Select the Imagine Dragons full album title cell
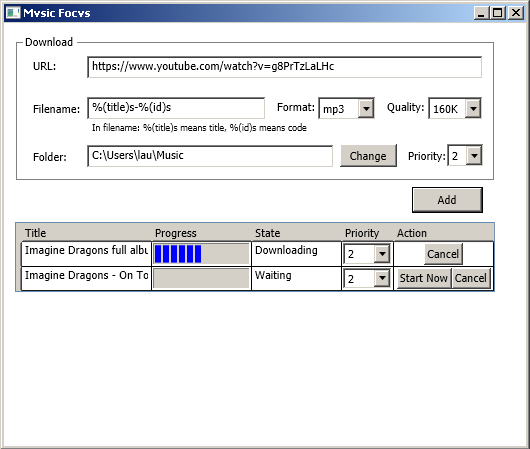The width and height of the screenshot is (530, 449). (86, 254)
